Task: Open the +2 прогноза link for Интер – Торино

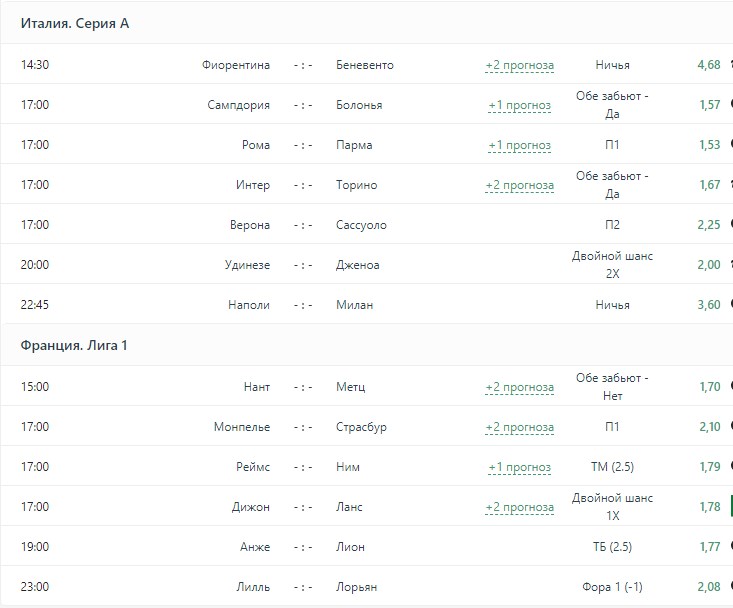Action: coord(519,185)
